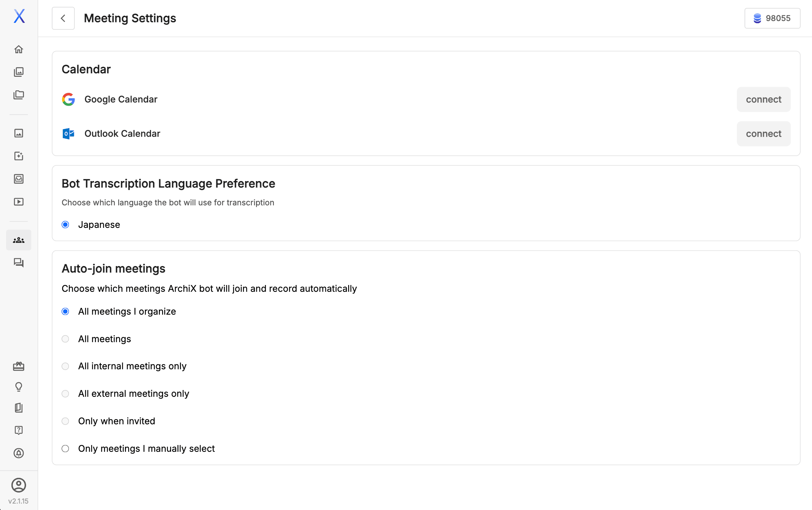Open the lightbulb ideas icon

(x=19, y=387)
